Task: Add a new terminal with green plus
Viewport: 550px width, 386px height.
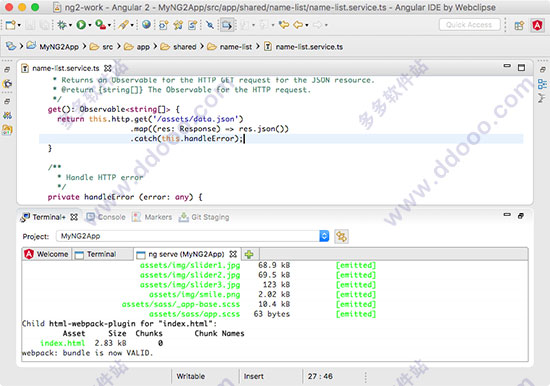Action: coord(249,254)
